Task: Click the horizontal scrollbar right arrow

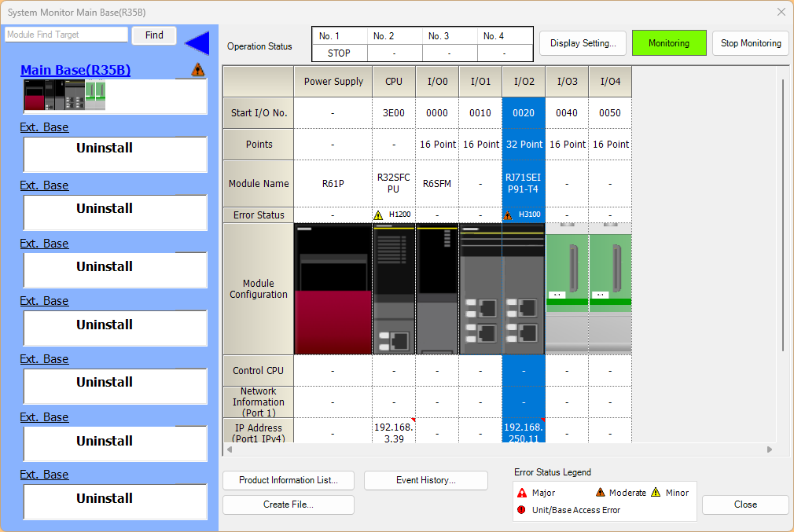Action: [x=770, y=449]
